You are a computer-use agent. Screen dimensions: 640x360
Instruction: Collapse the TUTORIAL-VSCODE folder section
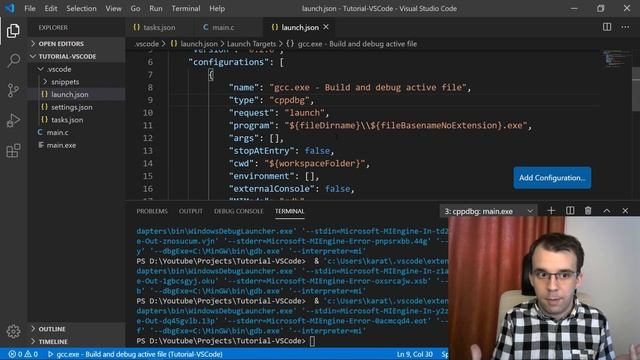(76, 56)
